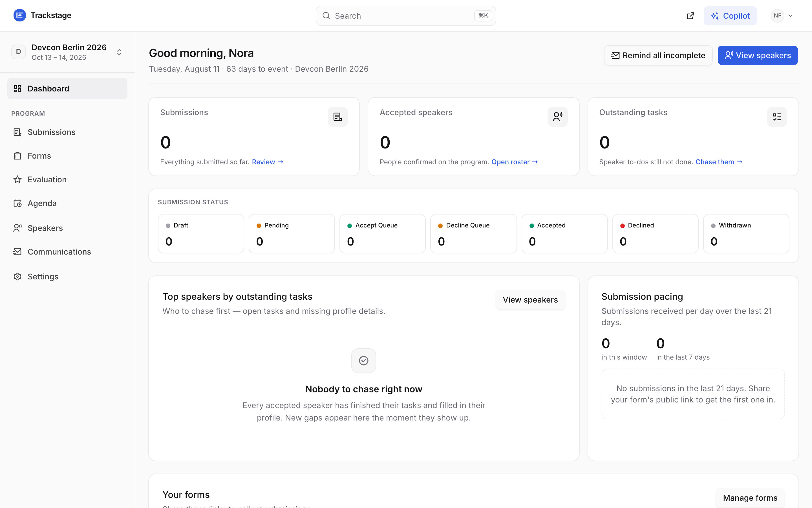Open Speakers in the sidebar
The height and width of the screenshot is (508, 812).
tap(67, 228)
